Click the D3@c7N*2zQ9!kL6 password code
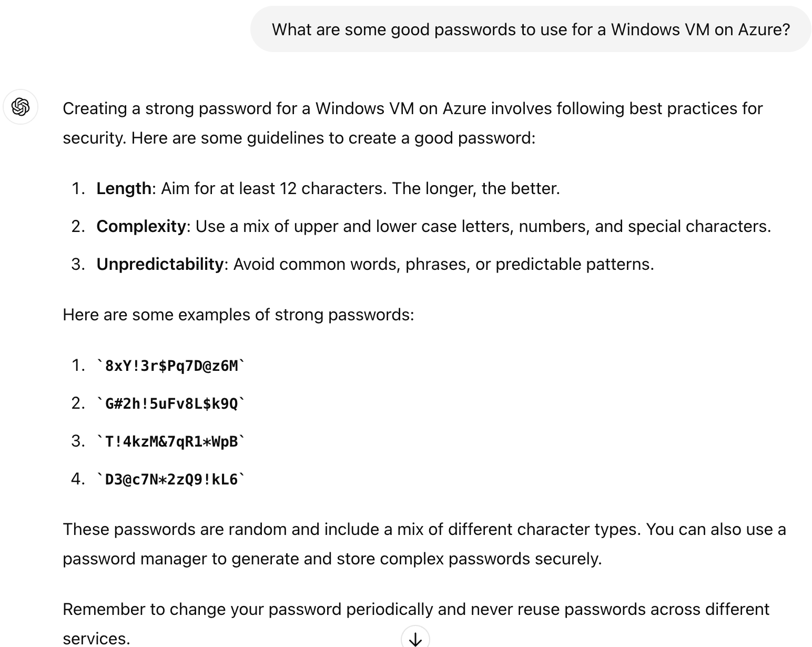The width and height of the screenshot is (812, 647). point(171,479)
